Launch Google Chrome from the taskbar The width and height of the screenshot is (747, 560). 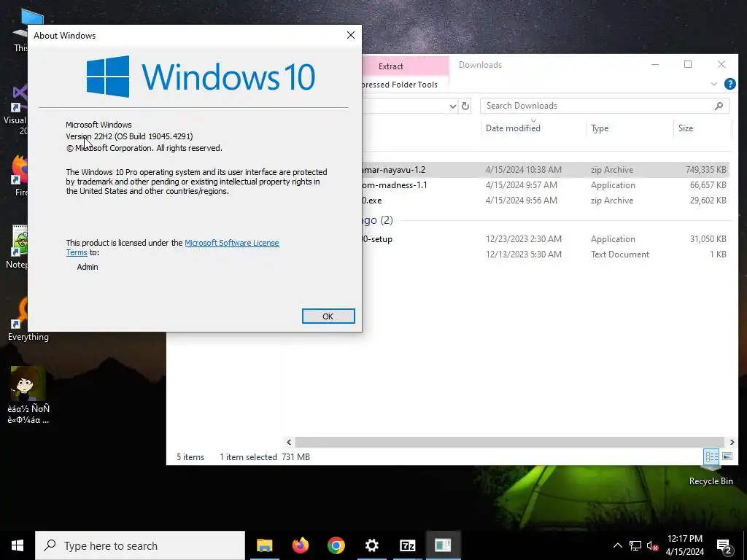[336, 545]
